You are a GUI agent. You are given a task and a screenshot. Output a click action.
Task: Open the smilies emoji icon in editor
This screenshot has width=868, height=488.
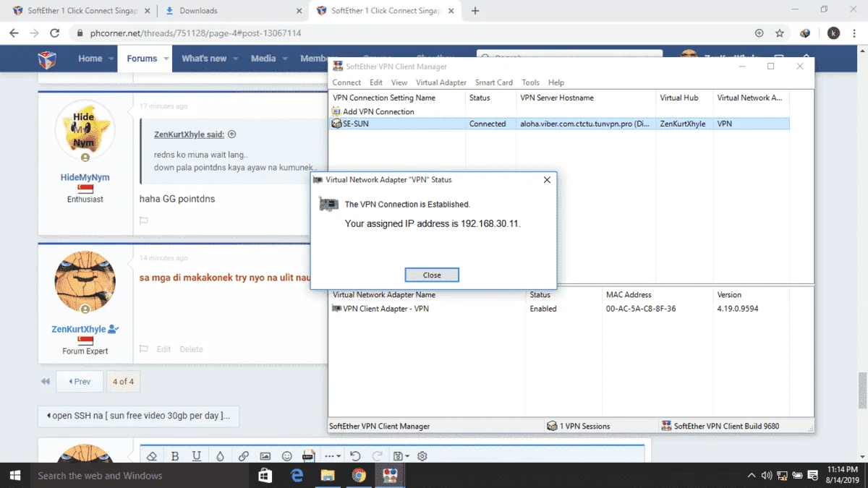(x=287, y=456)
